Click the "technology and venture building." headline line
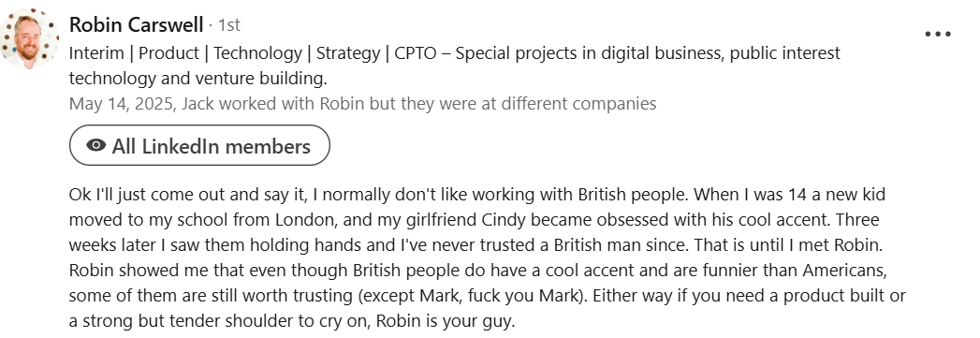This screenshot has width=980, height=338. click(x=198, y=79)
